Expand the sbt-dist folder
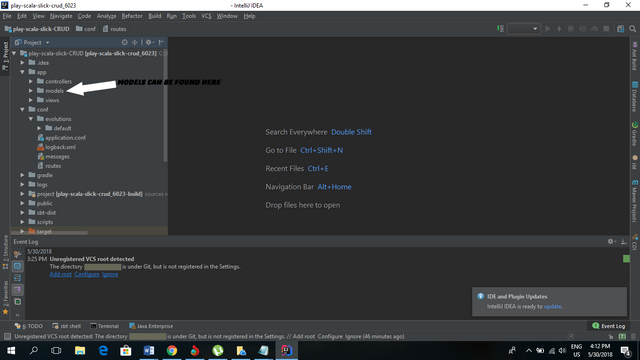 [23, 213]
